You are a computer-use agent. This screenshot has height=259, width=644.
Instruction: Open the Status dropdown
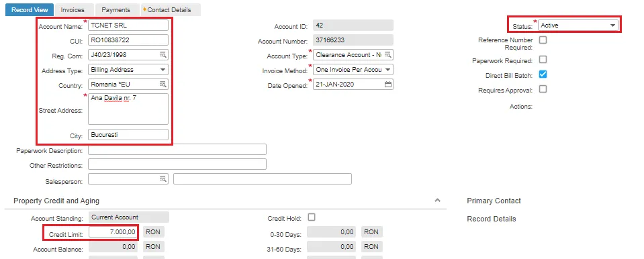pyautogui.click(x=578, y=25)
